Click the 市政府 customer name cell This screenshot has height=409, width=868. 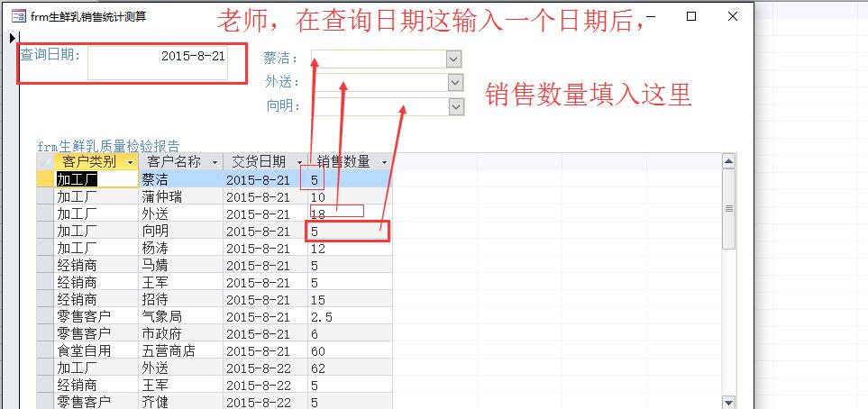click(x=180, y=333)
